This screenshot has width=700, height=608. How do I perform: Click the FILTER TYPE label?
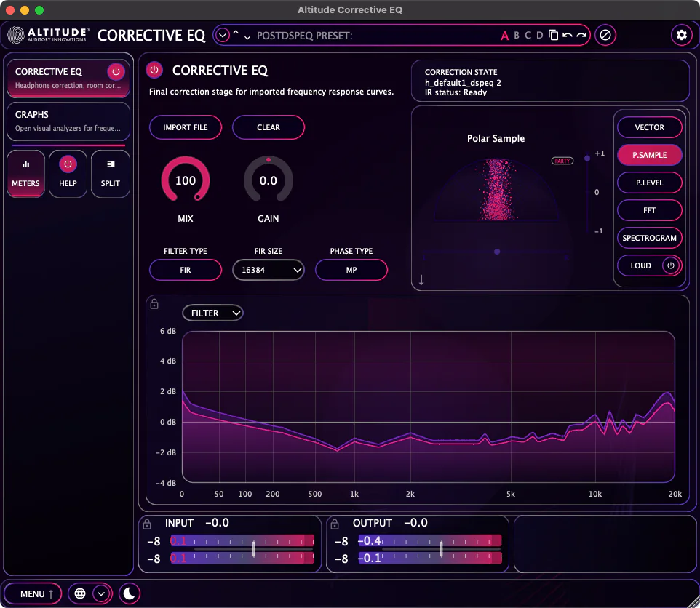186,251
